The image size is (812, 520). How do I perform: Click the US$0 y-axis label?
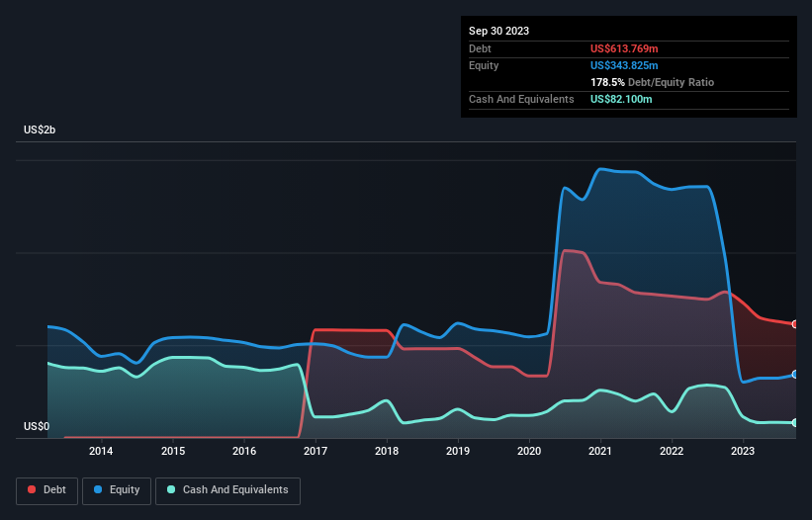37,426
